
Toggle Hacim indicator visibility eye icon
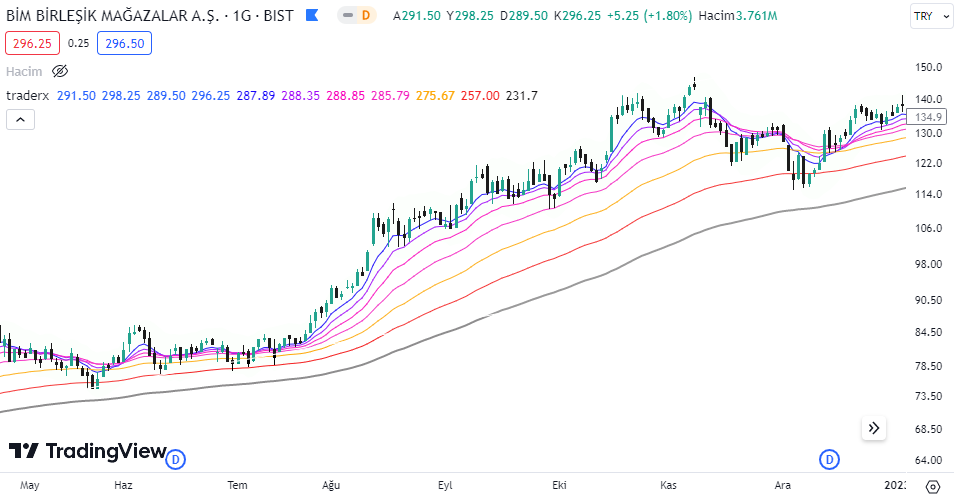tap(60, 71)
